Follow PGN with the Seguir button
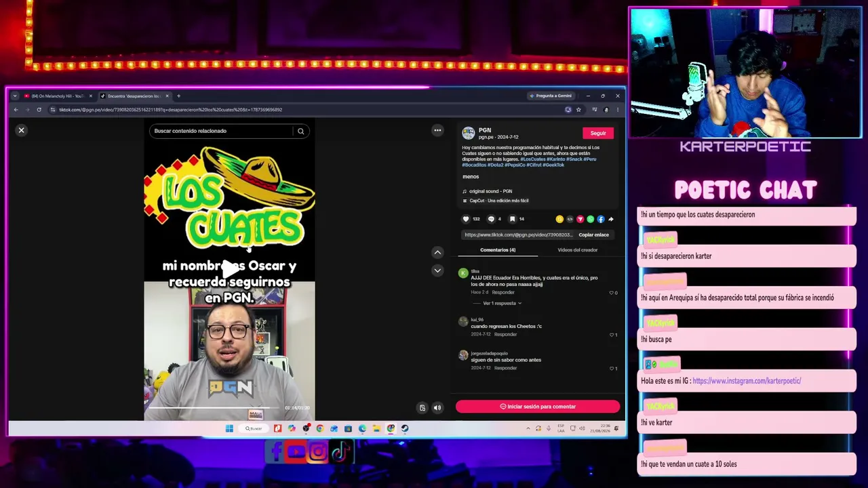This screenshot has height=488, width=868. pyautogui.click(x=598, y=134)
